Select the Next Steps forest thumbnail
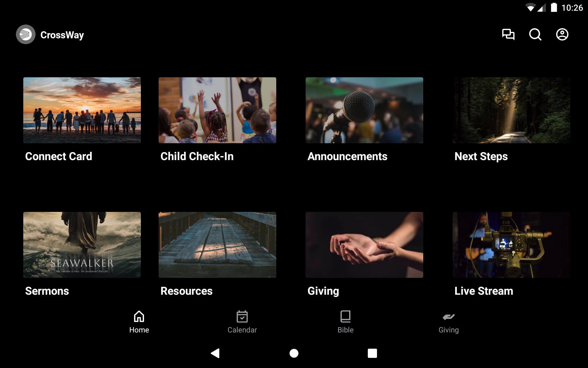Screen dimensions: 588x368 (511, 110)
